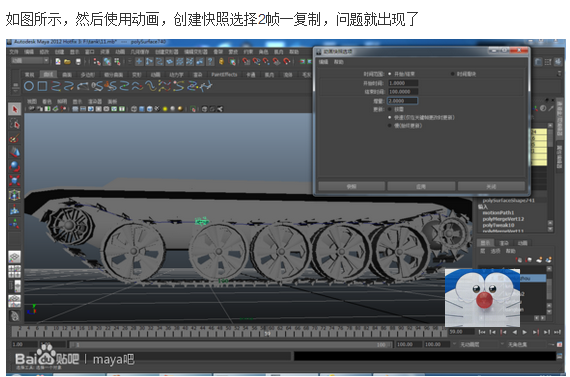Click the 快照 button in the dialog

352,187
